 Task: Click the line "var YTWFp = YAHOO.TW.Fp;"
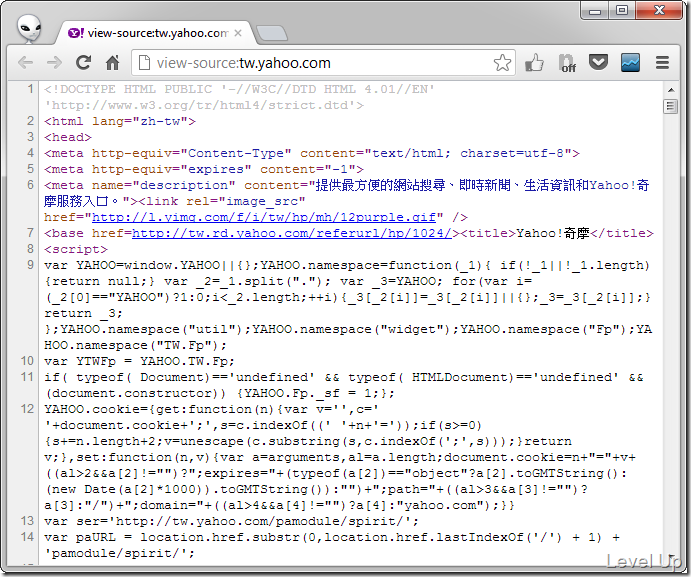pyautogui.click(x=139, y=361)
